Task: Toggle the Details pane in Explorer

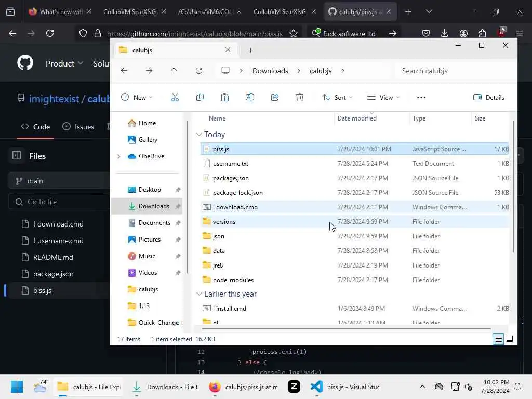Action: coord(488,97)
